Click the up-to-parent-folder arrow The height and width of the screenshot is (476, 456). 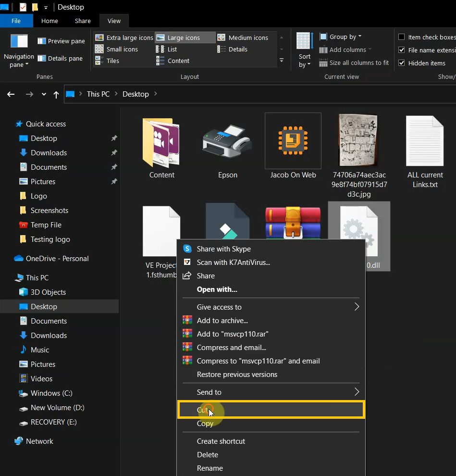click(x=56, y=94)
